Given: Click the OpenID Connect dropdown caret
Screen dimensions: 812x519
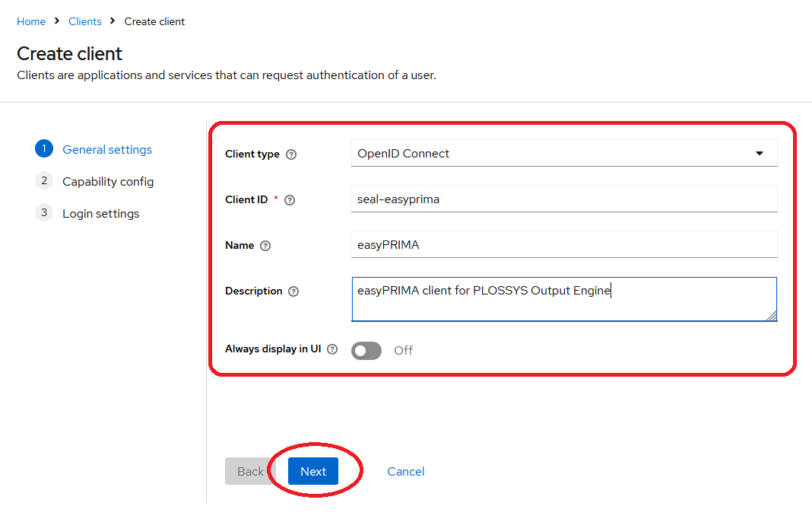Looking at the screenshot, I should pos(759,153).
